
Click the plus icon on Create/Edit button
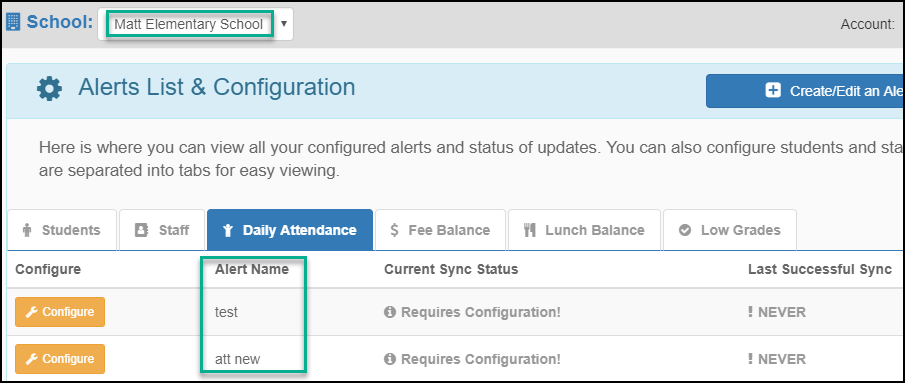(x=773, y=91)
